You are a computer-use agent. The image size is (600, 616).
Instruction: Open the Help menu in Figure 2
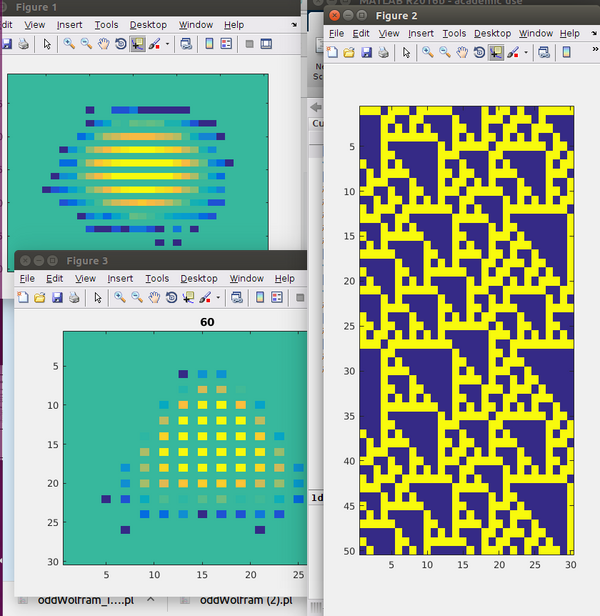569,33
